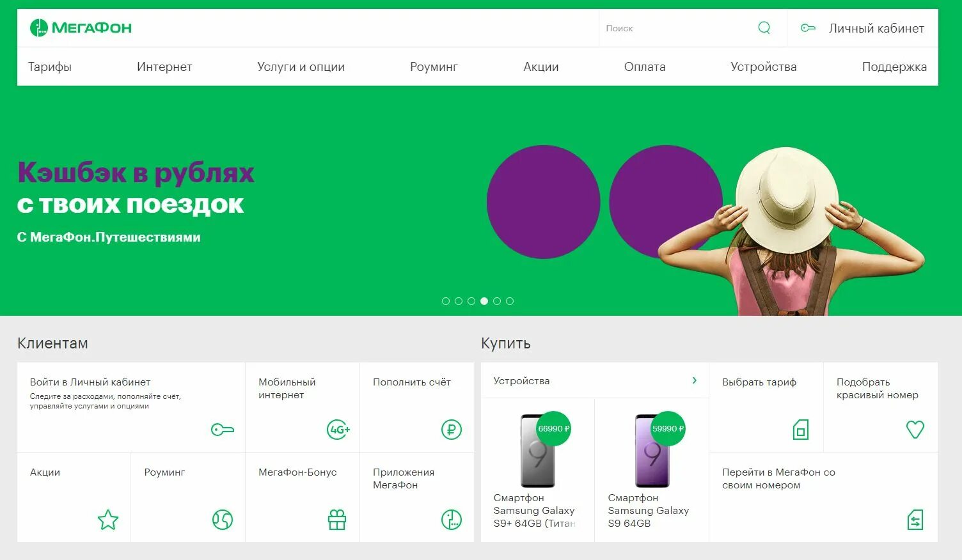Viewport: 962px width, 560px height.
Task: Open the Пополнить счёт card
Action: point(417,407)
